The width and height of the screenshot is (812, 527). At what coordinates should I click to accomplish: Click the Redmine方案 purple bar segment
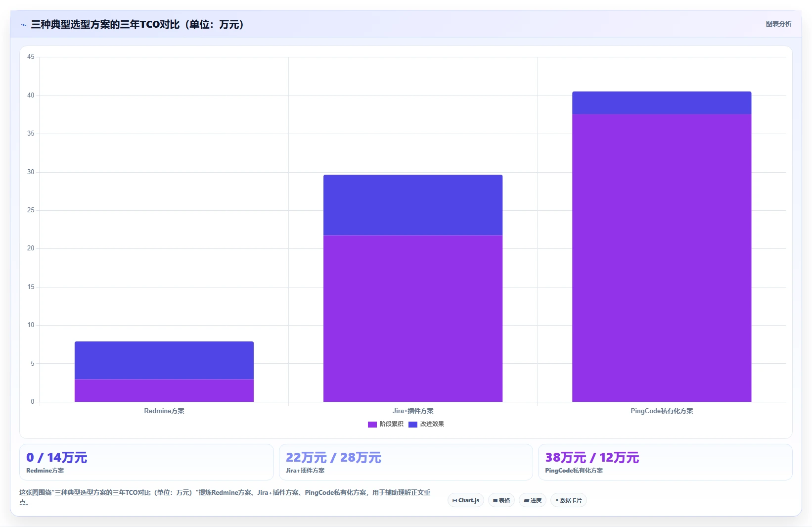coord(164,390)
